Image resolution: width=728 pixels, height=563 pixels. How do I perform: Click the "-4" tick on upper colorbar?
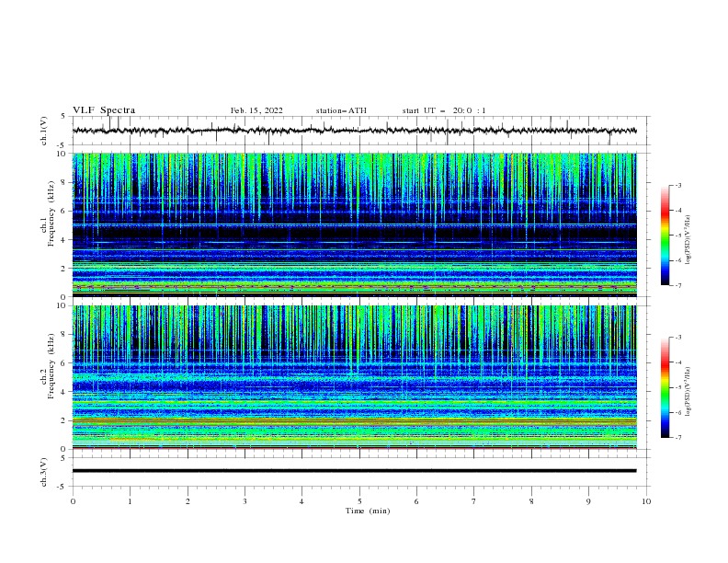pos(678,211)
